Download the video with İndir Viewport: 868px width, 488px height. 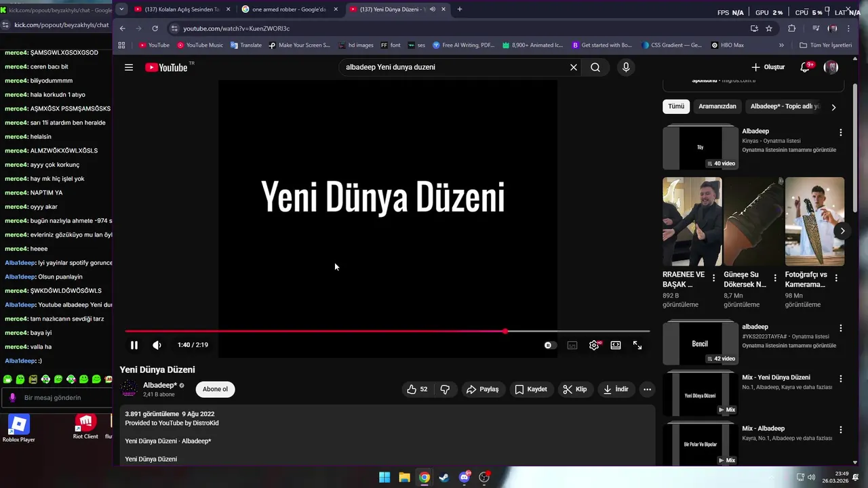click(x=616, y=389)
